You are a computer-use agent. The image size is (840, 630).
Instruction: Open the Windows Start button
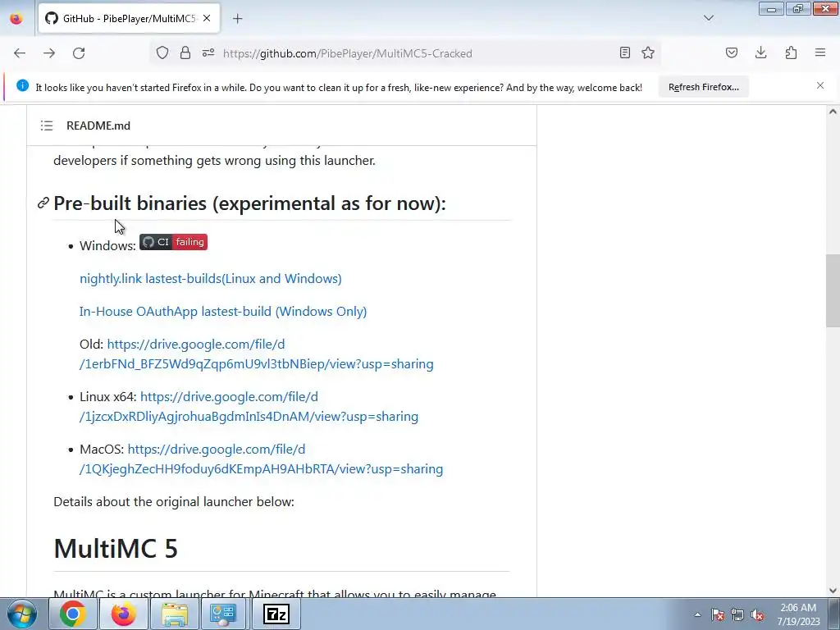pos(22,614)
